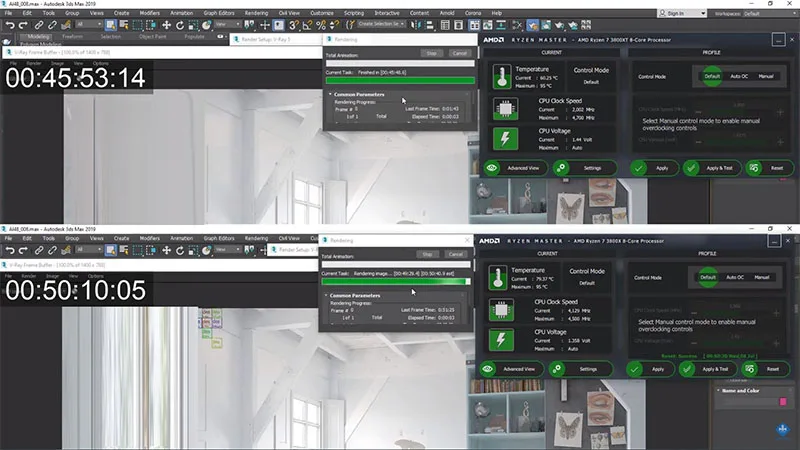Click Undo in the upper 3ds Max toolbar
800x450 pixels.
[10, 24]
